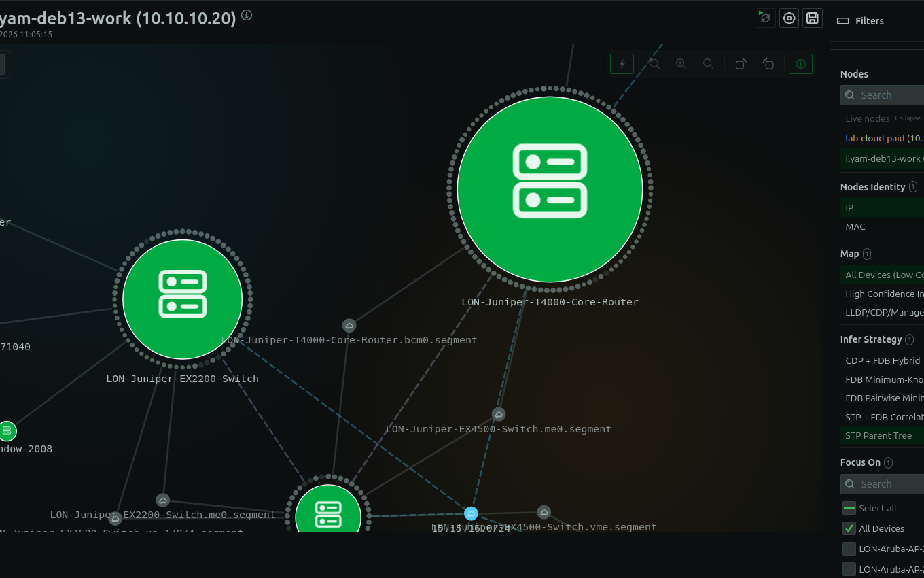
Task: Click the Focus On count badge
Action: click(x=888, y=462)
